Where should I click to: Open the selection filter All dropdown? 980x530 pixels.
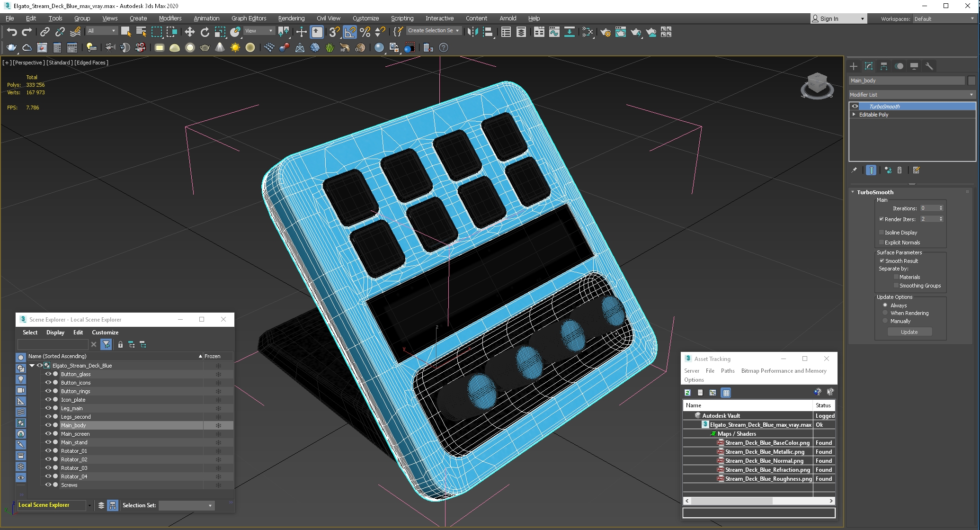[102, 31]
